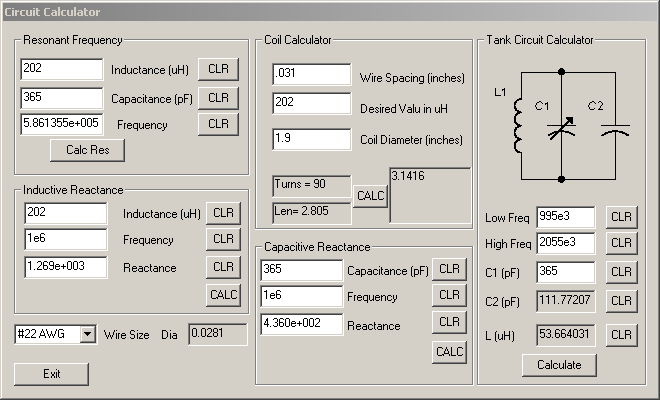Clear Inductive Reactance inductance value
Screen dimensions: 660x400
pyautogui.click(x=223, y=213)
